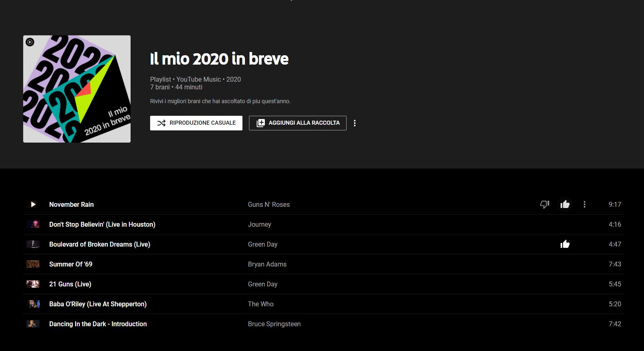This screenshot has height=351, width=644.
Task: Click the Dancing In the Dark thumbnail
Action: (x=33, y=324)
